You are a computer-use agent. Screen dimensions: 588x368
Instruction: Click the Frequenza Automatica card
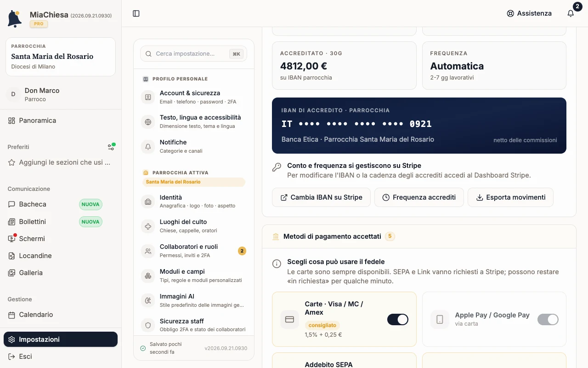[x=494, y=66]
